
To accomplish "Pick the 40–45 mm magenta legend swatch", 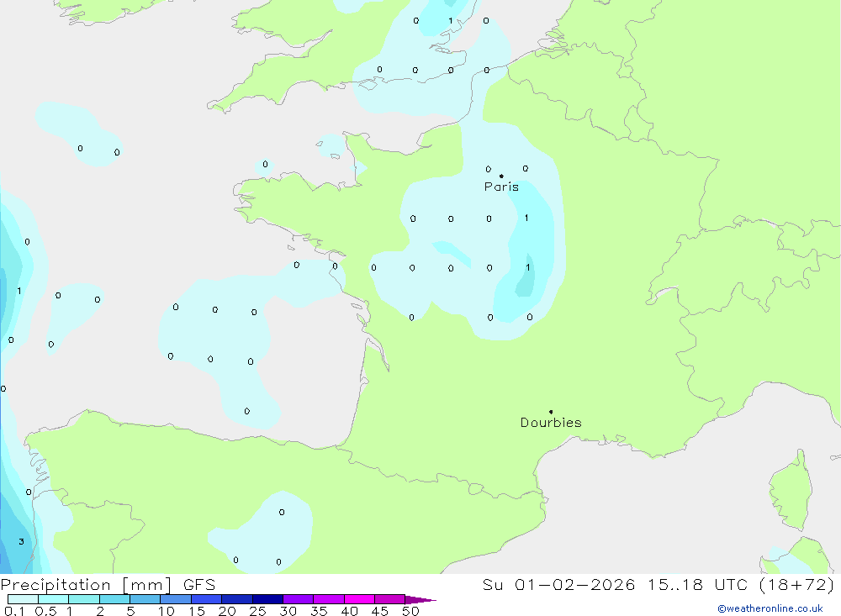I will (359, 599).
